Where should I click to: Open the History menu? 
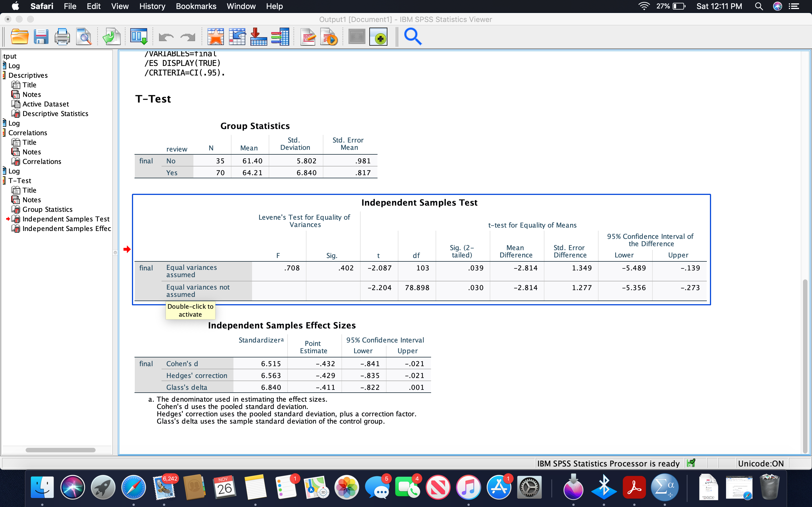pyautogui.click(x=152, y=6)
